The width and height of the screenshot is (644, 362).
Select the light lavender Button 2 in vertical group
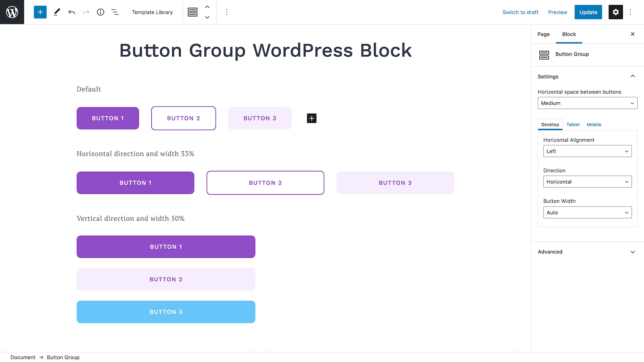166,279
